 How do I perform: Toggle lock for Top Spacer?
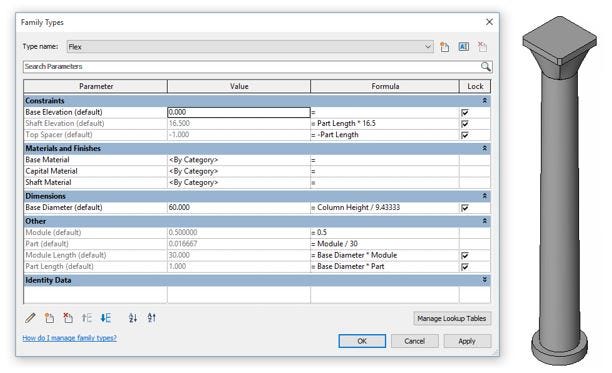(x=464, y=135)
